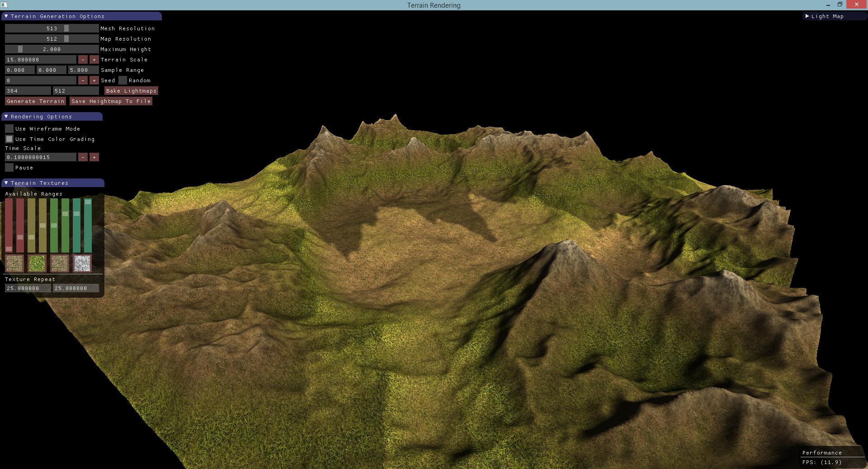Click the Bake Lightmaps button
This screenshot has height=469, width=868.
[132, 90]
